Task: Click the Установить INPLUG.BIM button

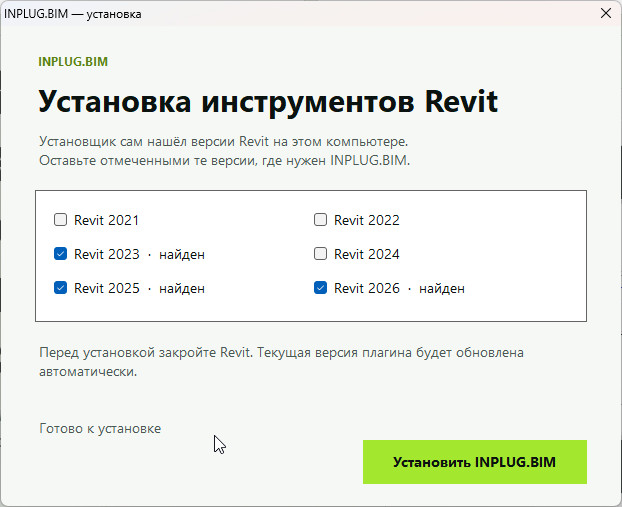Action: click(475, 462)
